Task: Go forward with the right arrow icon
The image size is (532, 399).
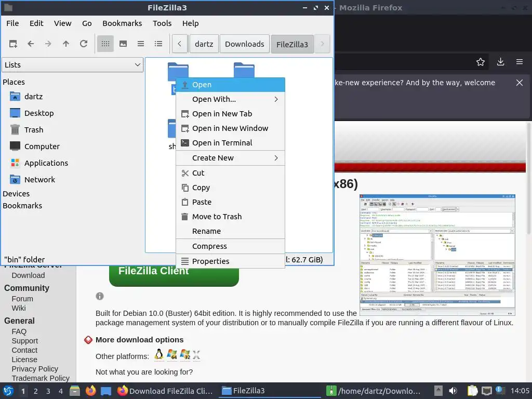Action: point(48,44)
